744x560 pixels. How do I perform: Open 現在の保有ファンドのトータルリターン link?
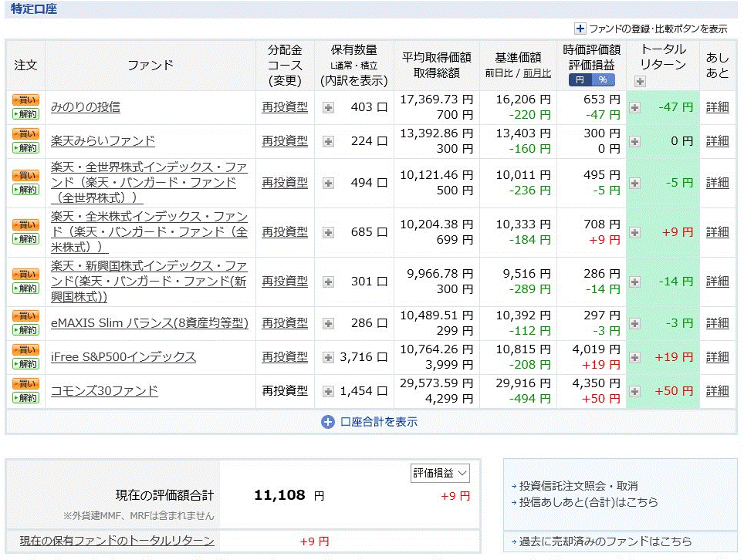[x=117, y=541]
